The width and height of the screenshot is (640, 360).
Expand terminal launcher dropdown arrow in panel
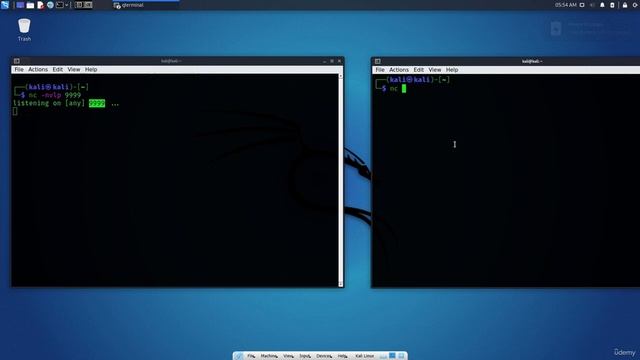pyautogui.click(x=67, y=5)
